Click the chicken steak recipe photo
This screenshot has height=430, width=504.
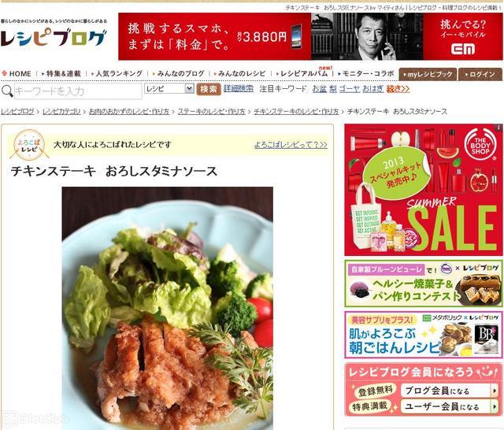(x=168, y=308)
